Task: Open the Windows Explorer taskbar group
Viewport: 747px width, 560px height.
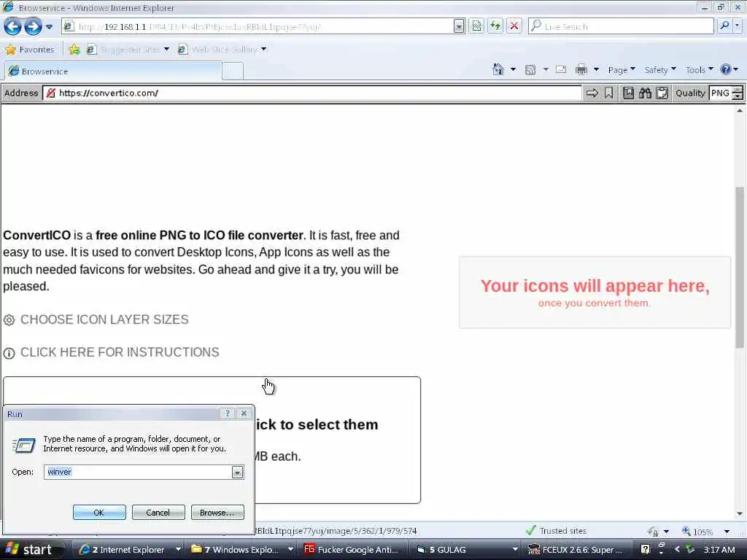Action: [241, 550]
